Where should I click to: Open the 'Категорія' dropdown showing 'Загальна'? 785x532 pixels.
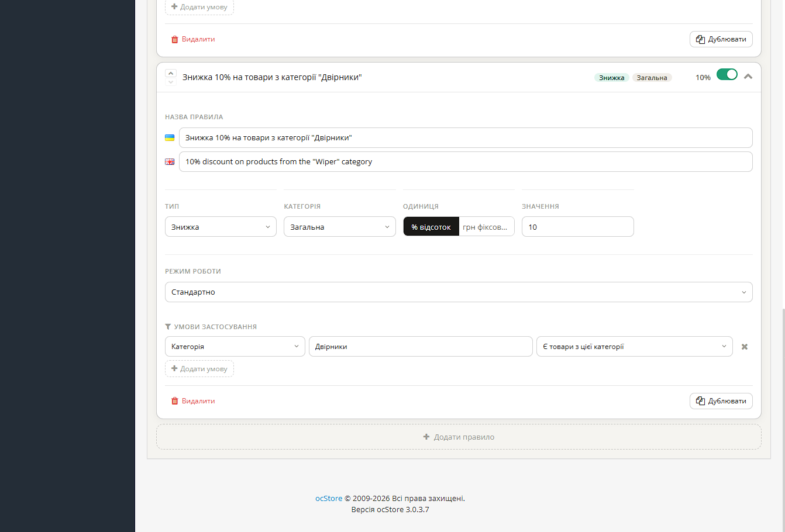tap(340, 227)
